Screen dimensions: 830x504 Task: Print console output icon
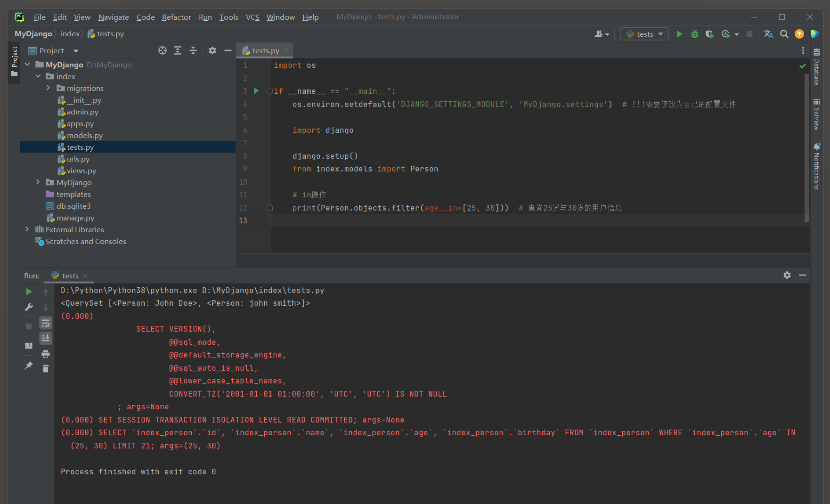click(46, 354)
